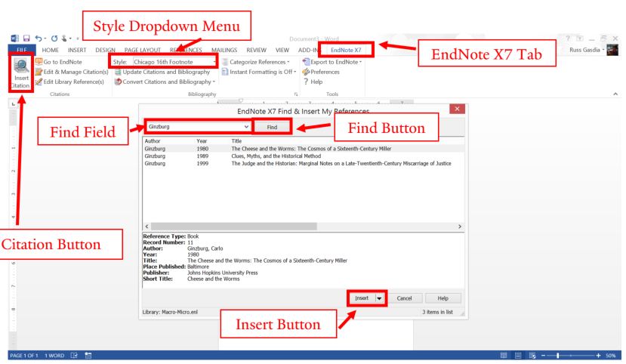Switch to the DESIGN tab
The width and height of the screenshot is (626, 364).
[x=106, y=50]
